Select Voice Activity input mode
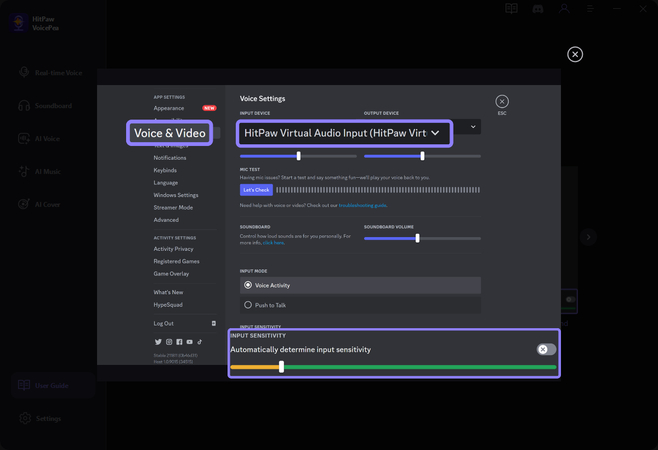 [x=360, y=285]
